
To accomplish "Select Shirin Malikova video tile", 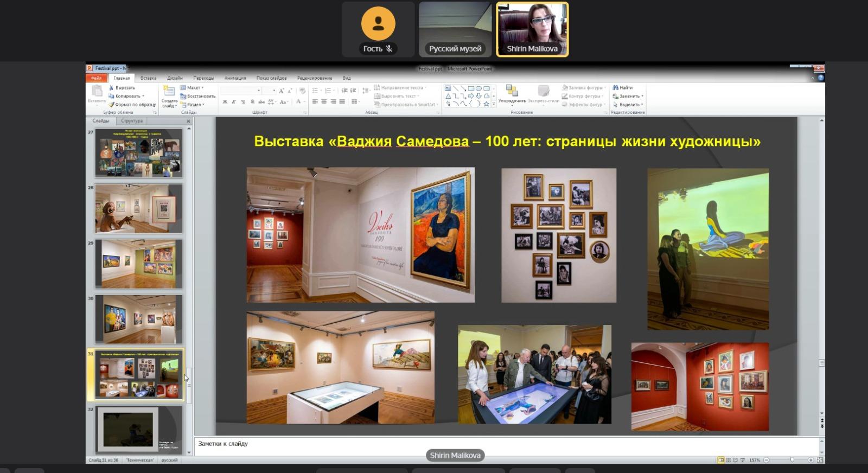I will (532, 29).
